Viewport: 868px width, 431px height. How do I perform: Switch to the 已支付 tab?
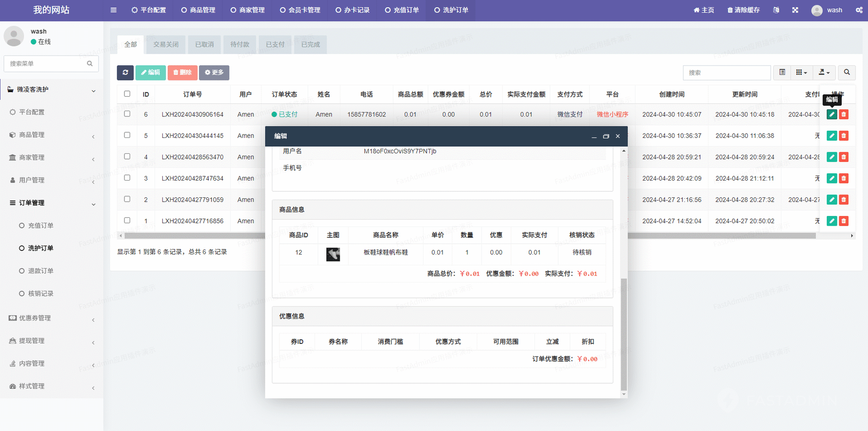tap(275, 45)
